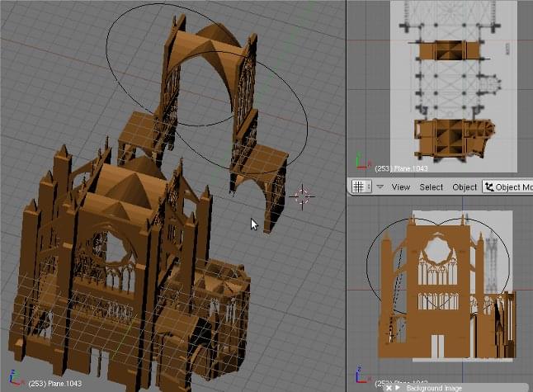The image size is (533, 392).
Task: Select the upper vault section in top view
Action: click(450, 50)
